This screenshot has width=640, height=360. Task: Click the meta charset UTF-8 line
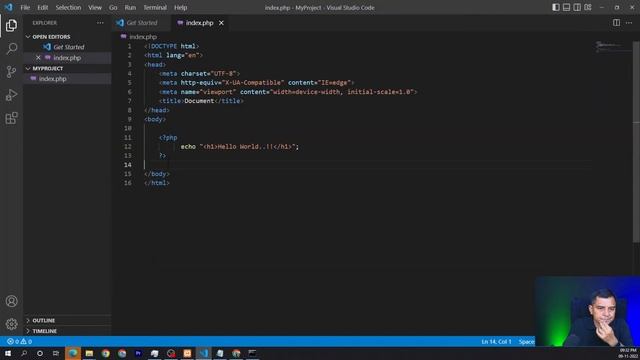point(200,73)
